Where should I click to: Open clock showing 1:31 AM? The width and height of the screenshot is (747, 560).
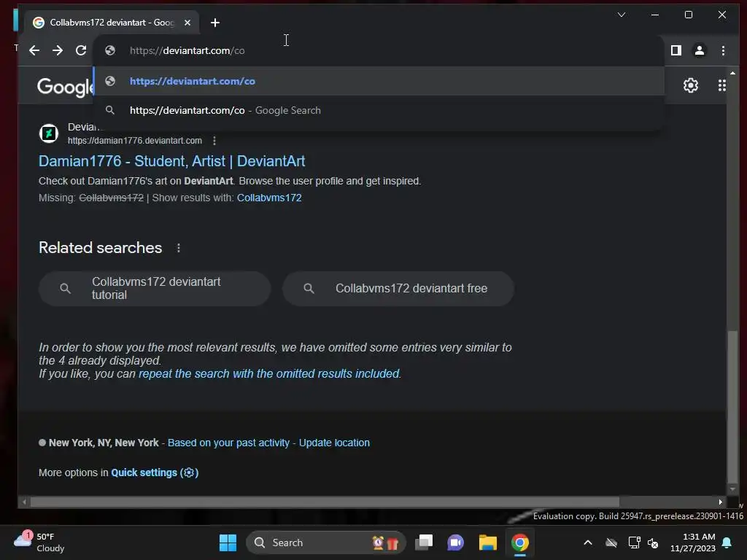tap(693, 542)
